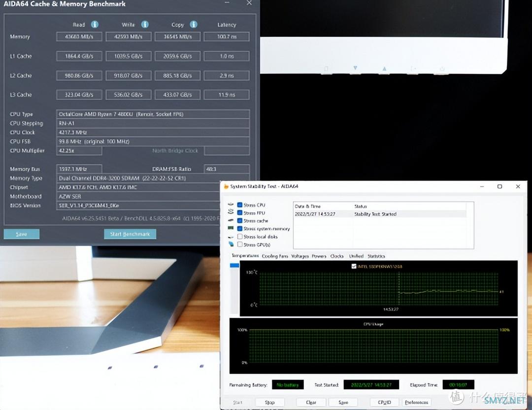
Task: Uncheck the INTEL SSD temperature sensor checkbox
Action: click(354, 266)
